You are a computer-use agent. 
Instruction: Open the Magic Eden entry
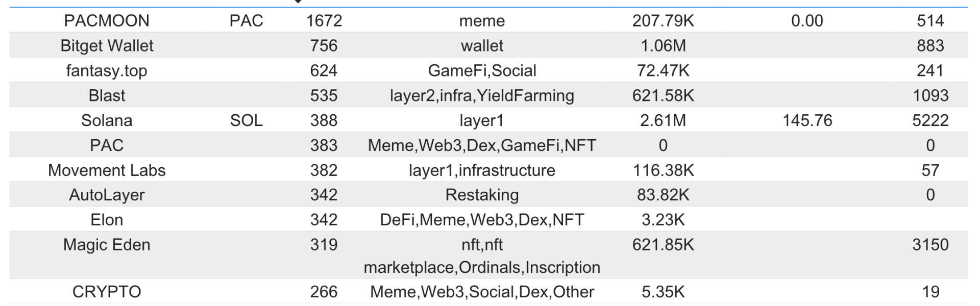point(107,245)
